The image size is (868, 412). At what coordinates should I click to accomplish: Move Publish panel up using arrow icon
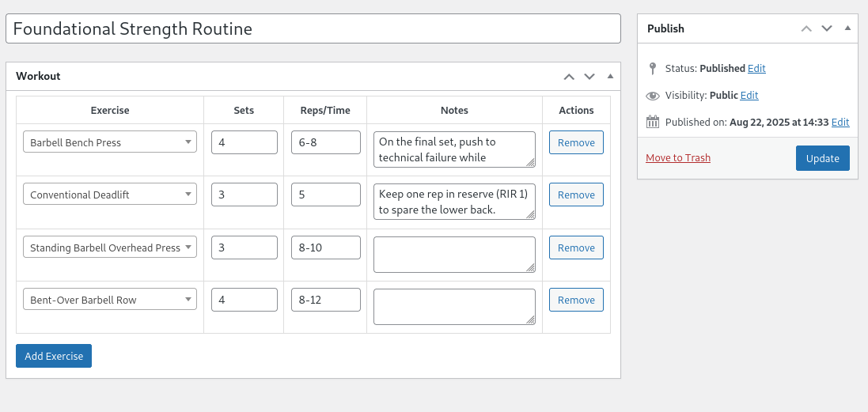pos(806,28)
